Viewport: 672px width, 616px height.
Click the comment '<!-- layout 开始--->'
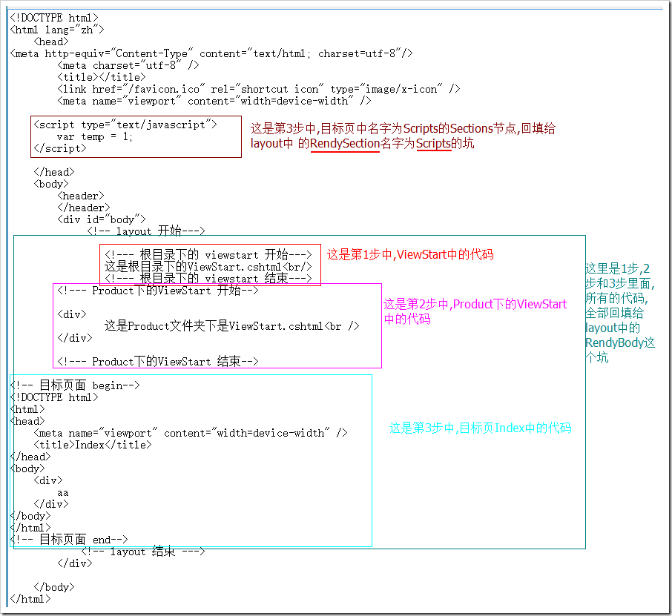point(145,231)
